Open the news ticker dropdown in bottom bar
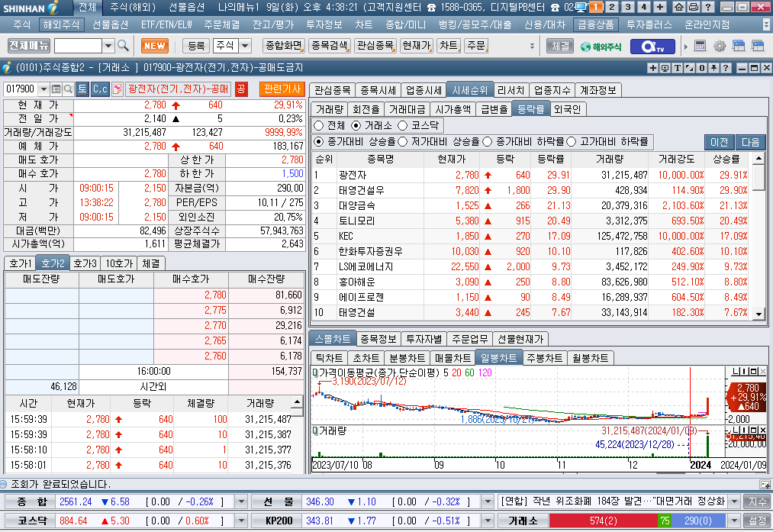The width and height of the screenshot is (773, 532). point(734,501)
